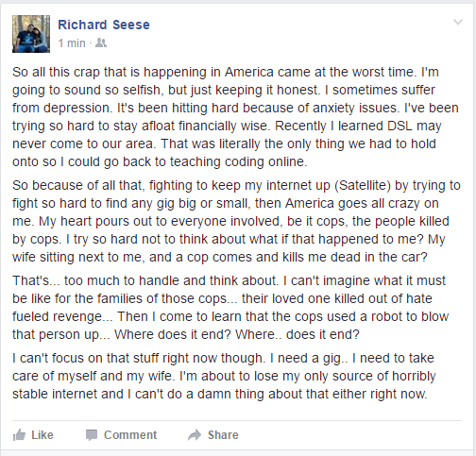Click the thumbs-up Like icon
Image resolution: width=476 pixels, height=456 pixels.
pos(19,435)
